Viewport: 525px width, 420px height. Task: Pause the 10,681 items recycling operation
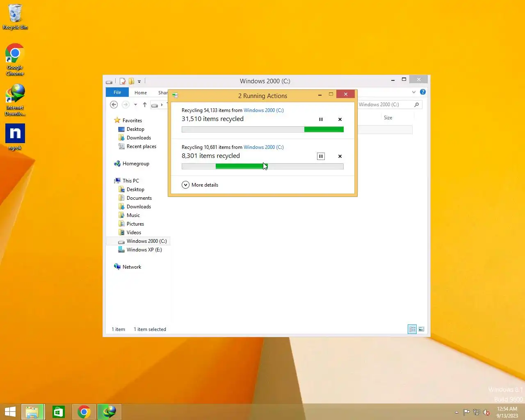click(321, 156)
